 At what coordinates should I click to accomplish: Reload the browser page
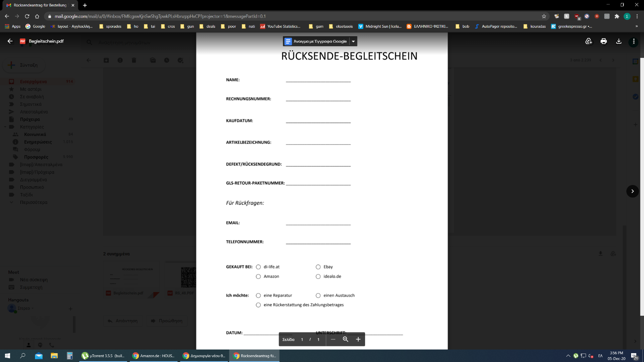click(27, 16)
